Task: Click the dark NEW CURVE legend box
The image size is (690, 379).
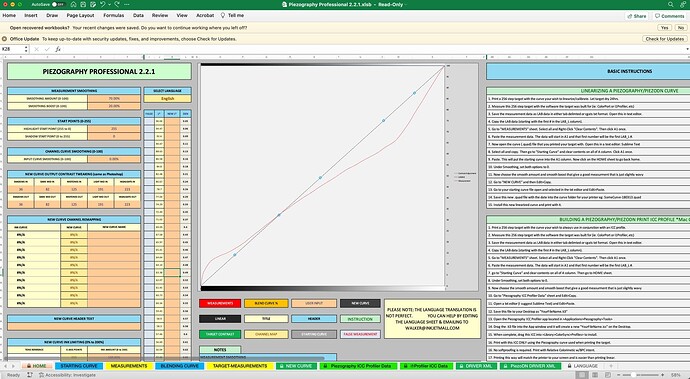Action: pyautogui.click(x=360, y=303)
